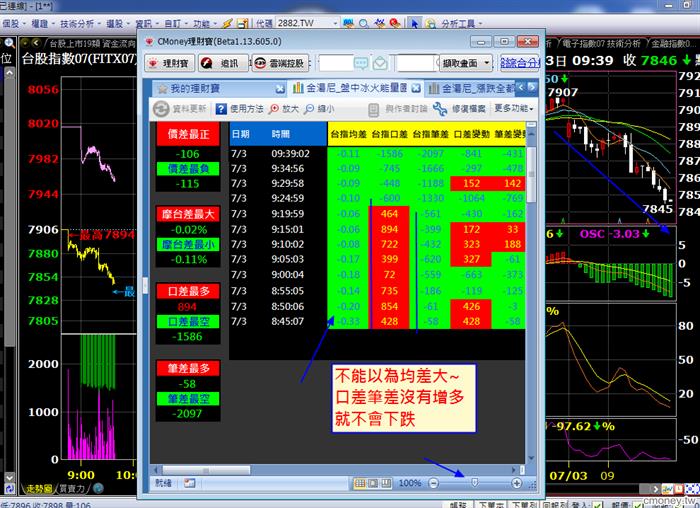This screenshot has width=700, height=508.
Task: Click the 台指筆差 column header
Action: coord(430,134)
